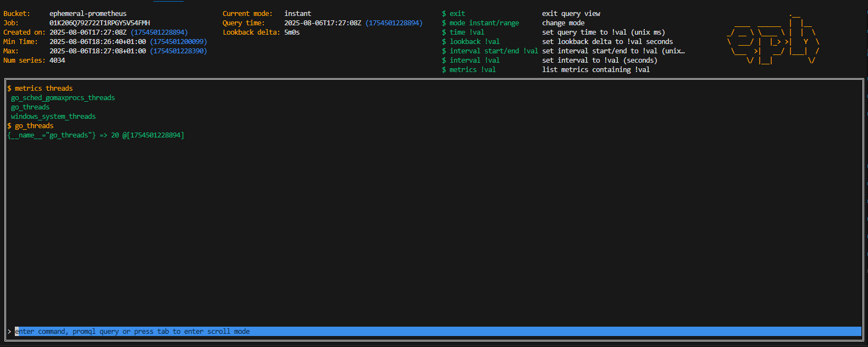Click the ASCII art logo

coord(773,39)
